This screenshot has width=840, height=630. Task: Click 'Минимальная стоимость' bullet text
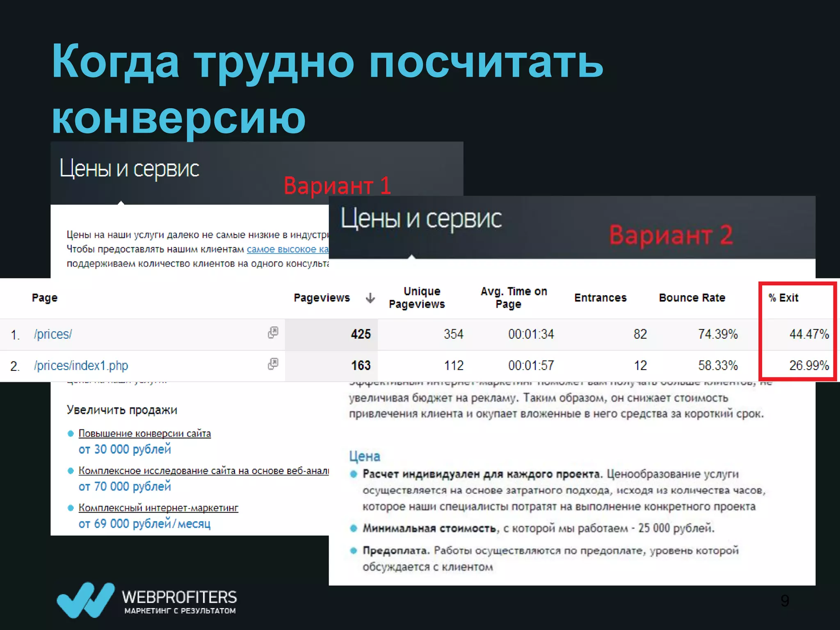pyautogui.click(x=429, y=528)
